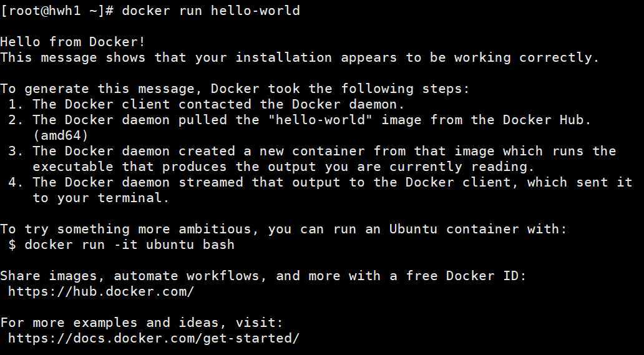Click the [root@hwh1 ~]# shell prompt
This screenshot has height=355, width=644.
[x=57, y=10]
